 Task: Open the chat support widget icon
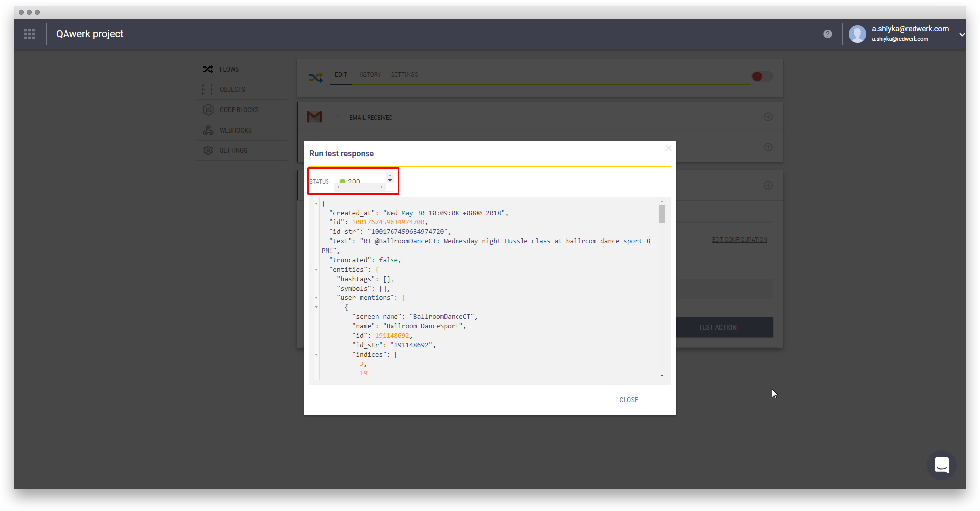(941, 465)
